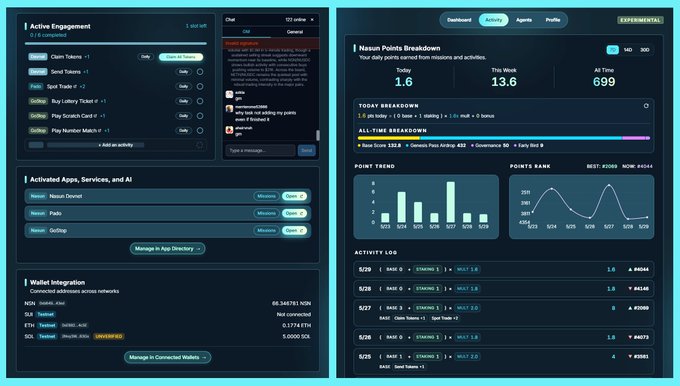This screenshot has width=680, height=386.
Task: Click + Add an activity
Action: [x=116, y=145]
